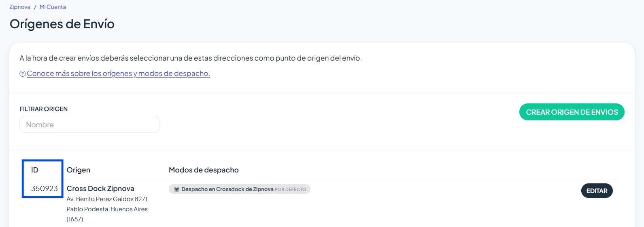The height and width of the screenshot is (227, 644).
Task: Click the Despacho en Crossdock de Zipnova badge
Action: 240,189
